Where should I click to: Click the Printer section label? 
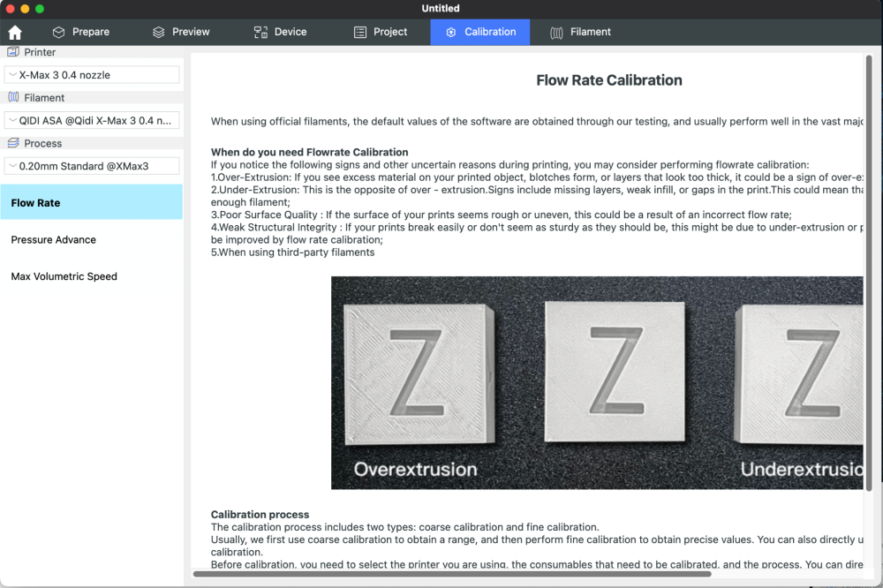click(40, 52)
